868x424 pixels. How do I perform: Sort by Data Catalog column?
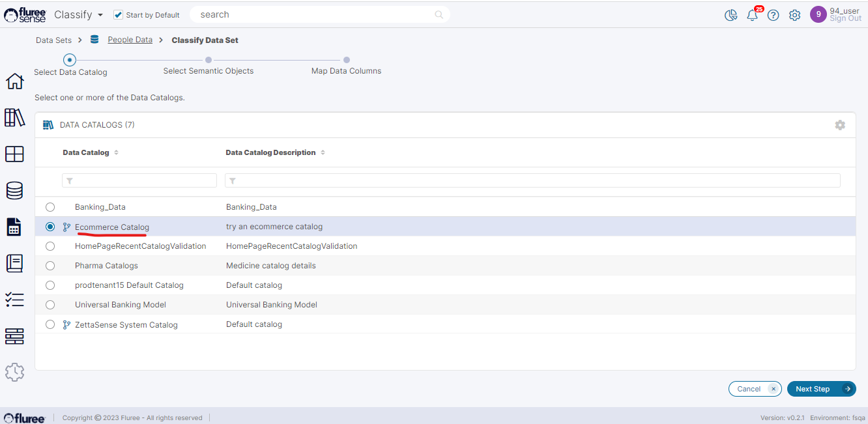pyautogui.click(x=116, y=152)
